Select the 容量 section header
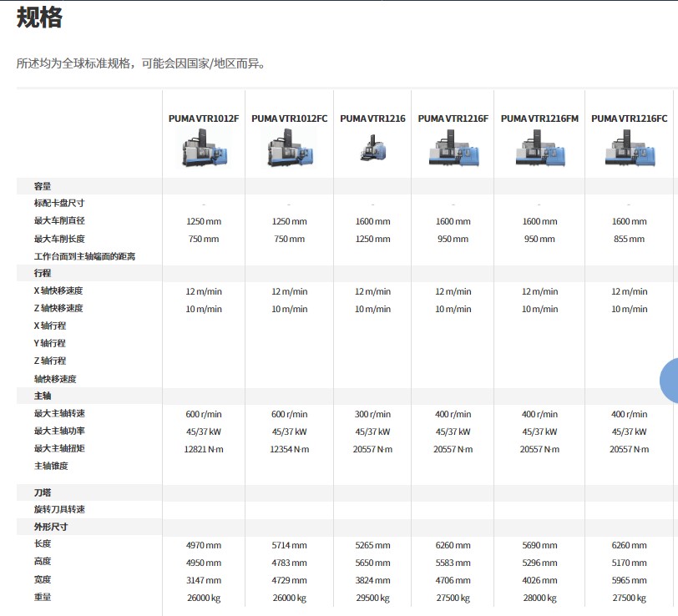Viewport: 678px width, 616px height. pyautogui.click(x=43, y=186)
